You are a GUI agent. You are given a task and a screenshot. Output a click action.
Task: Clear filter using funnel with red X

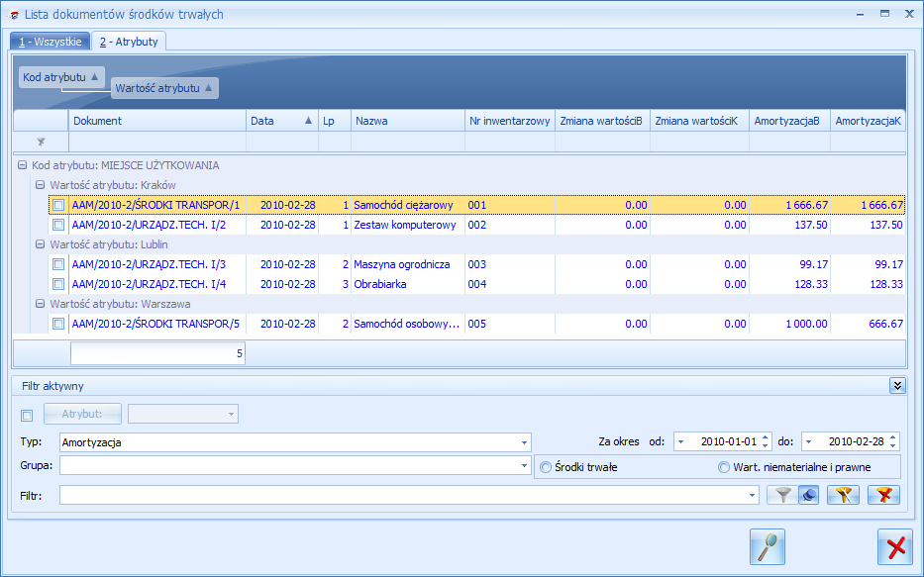click(x=884, y=495)
